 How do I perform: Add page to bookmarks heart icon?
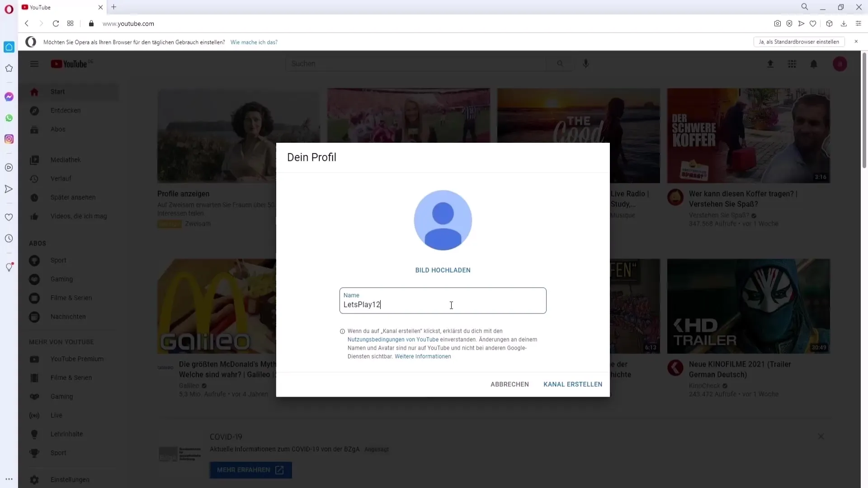813,23
